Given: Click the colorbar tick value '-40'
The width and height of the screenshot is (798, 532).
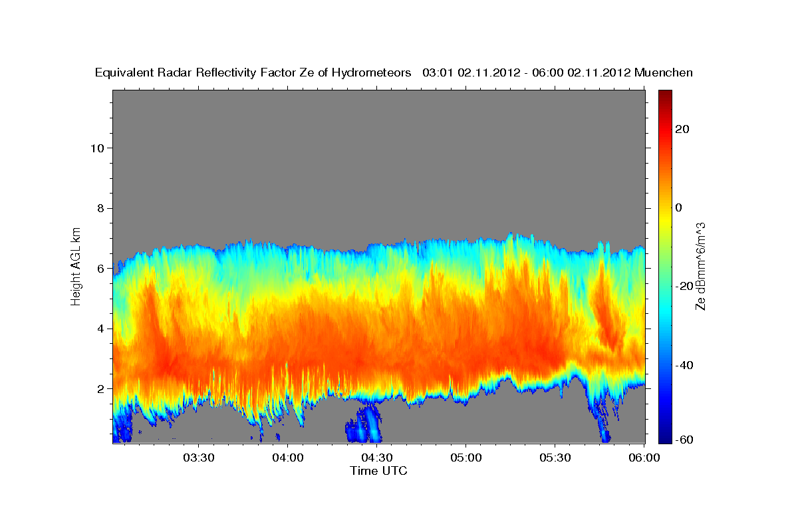Looking at the screenshot, I should pyautogui.click(x=684, y=365).
